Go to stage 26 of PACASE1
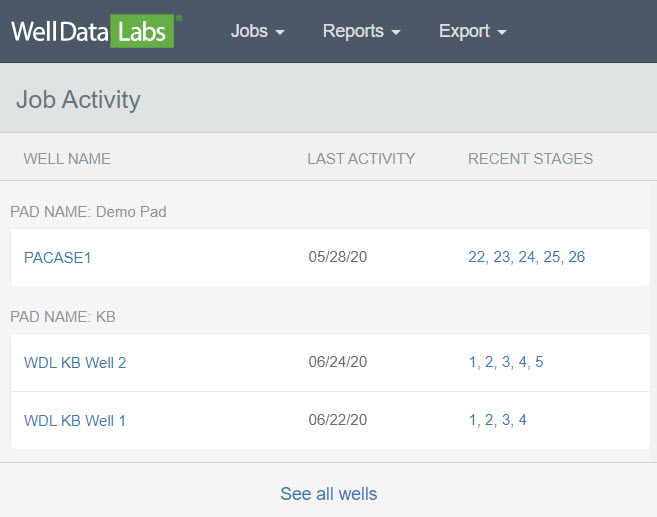Image resolution: width=657 pixels, height=517 pixels. pos(577,257)
